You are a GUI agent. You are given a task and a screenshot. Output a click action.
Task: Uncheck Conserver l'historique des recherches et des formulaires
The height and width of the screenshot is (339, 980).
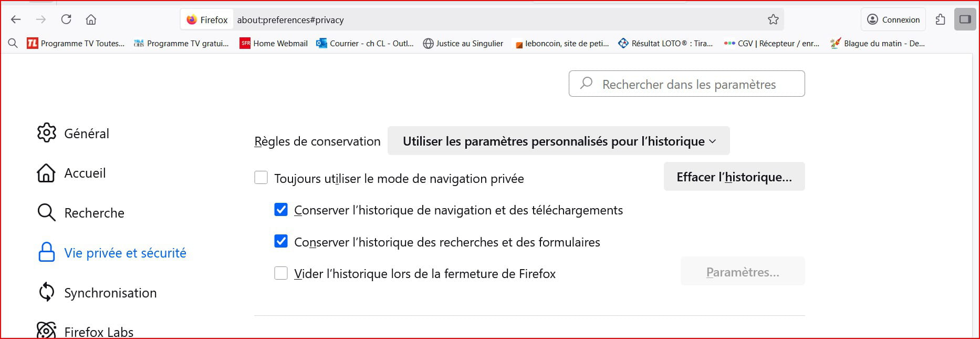coord(281,241)
